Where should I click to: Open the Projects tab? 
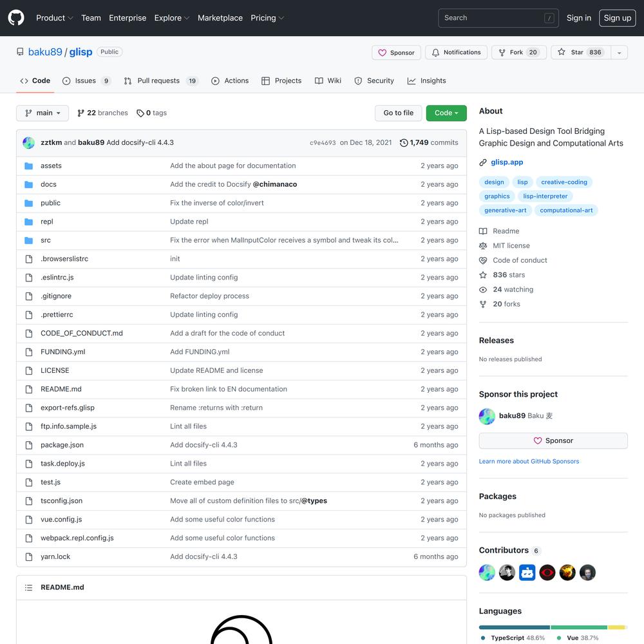(281, 81)
